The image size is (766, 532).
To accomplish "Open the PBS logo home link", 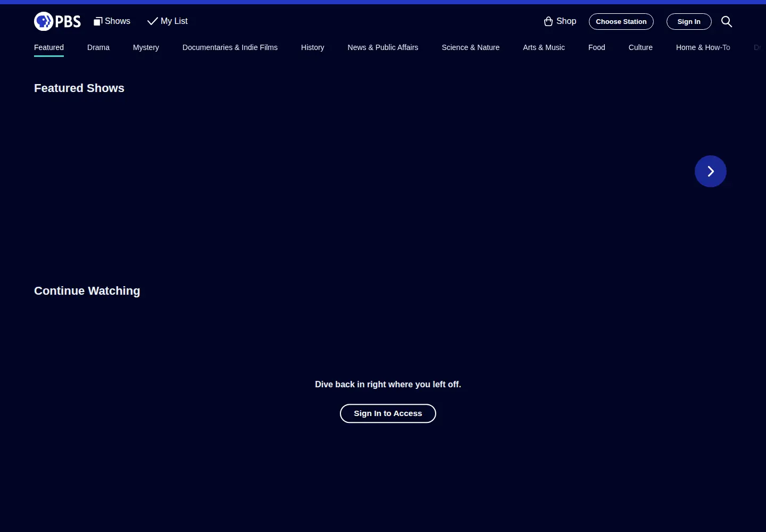I will (x=57, y=21).
